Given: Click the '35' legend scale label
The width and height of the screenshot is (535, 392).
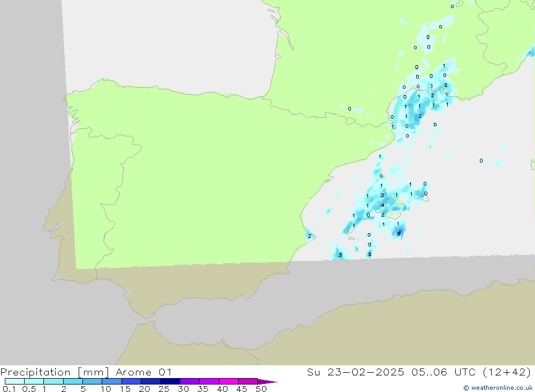Looking at the screenshot, I should coord(203,389).
